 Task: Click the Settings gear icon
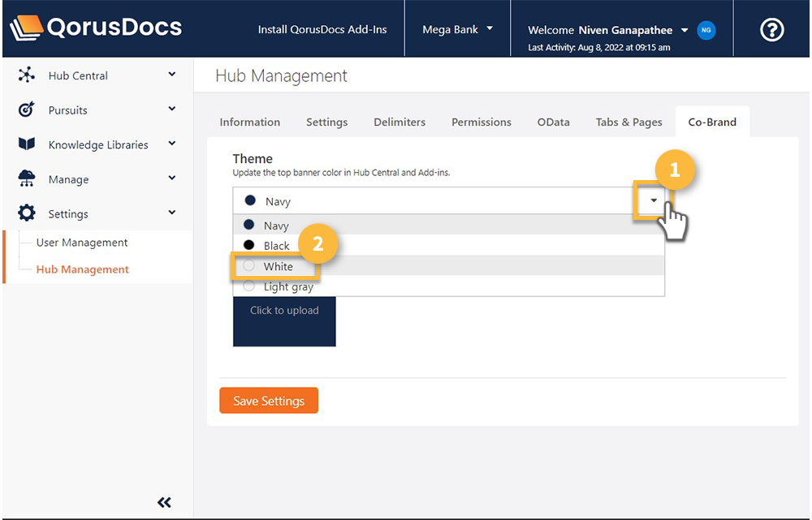coord(27,213)
